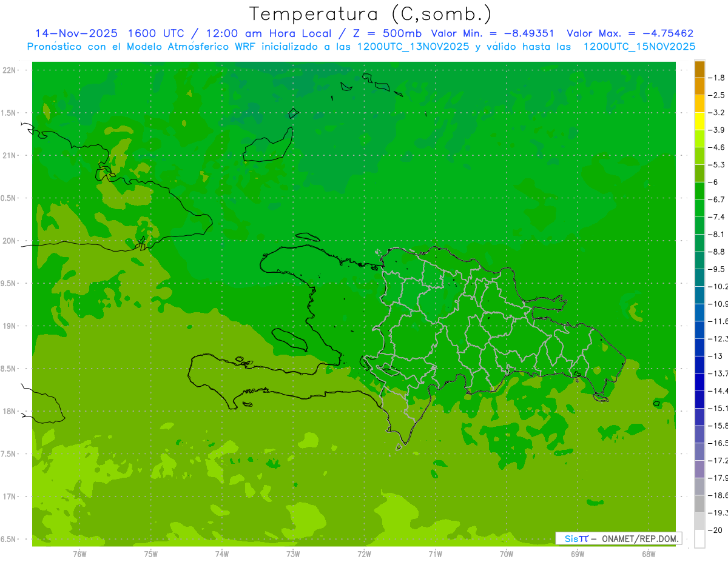Viewport: 728px width, 562px height.
Task: Click the green swatch between -6 and -6.7
Action: tap(699, 191)
